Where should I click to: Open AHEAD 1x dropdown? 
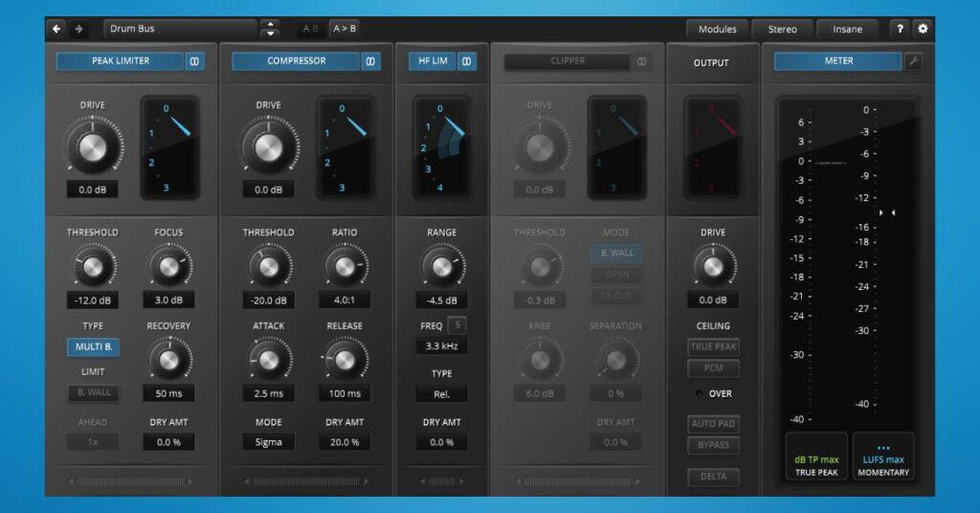[x=93, y=442]
